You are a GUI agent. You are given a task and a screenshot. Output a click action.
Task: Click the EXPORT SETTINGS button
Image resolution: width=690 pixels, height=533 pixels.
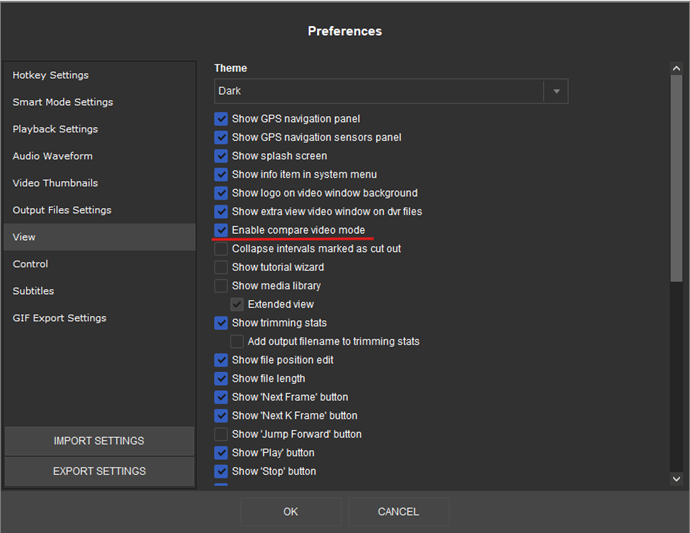point(99,471)
